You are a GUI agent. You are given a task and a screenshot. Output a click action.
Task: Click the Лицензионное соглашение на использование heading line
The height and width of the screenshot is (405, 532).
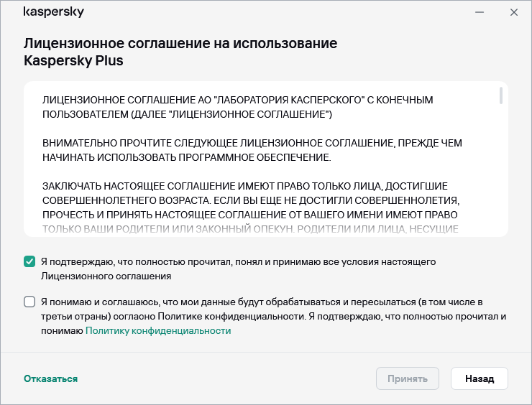[180, 44]
